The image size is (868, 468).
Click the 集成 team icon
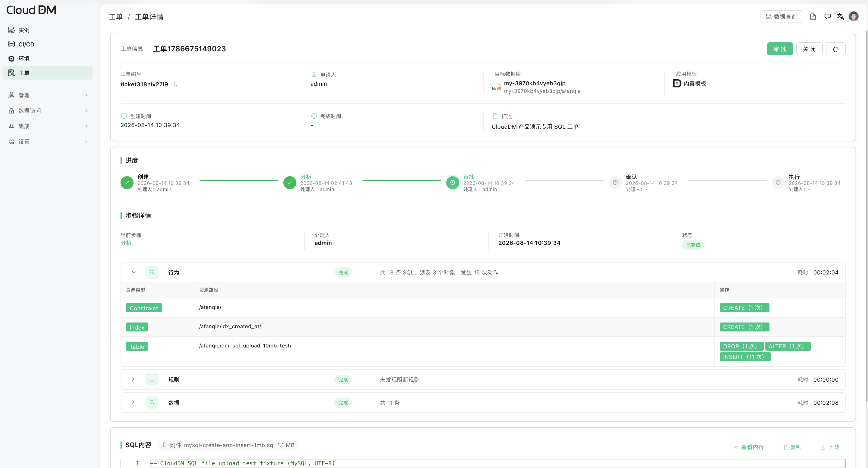[x=11, y=126]
